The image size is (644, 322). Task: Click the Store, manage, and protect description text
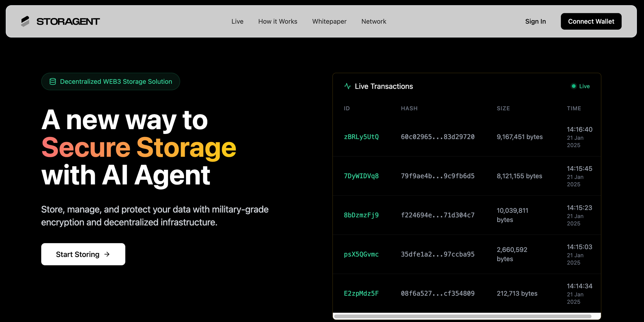(155, 216)
